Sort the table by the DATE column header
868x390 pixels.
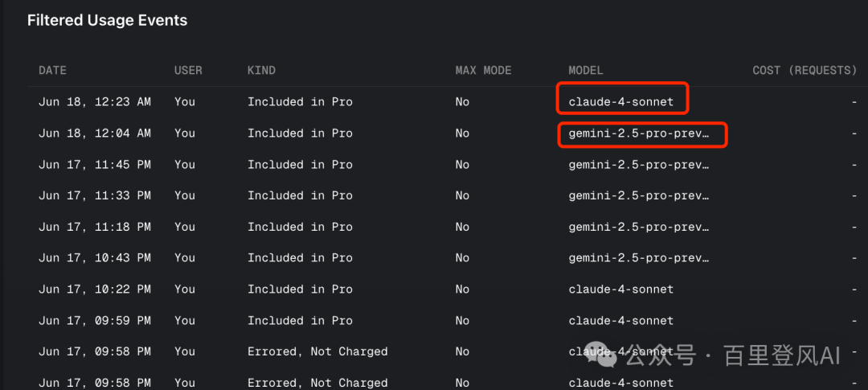coord(52,71)
